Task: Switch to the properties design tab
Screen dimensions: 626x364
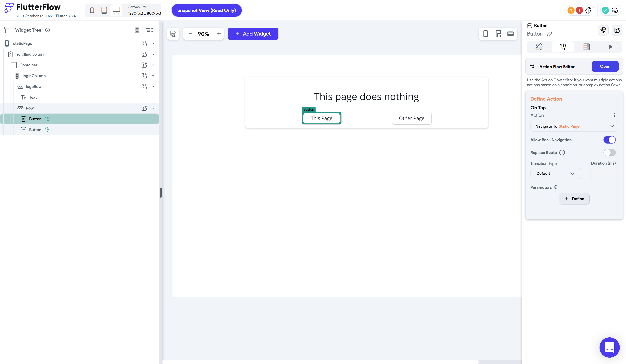Action: pos(539,47)
